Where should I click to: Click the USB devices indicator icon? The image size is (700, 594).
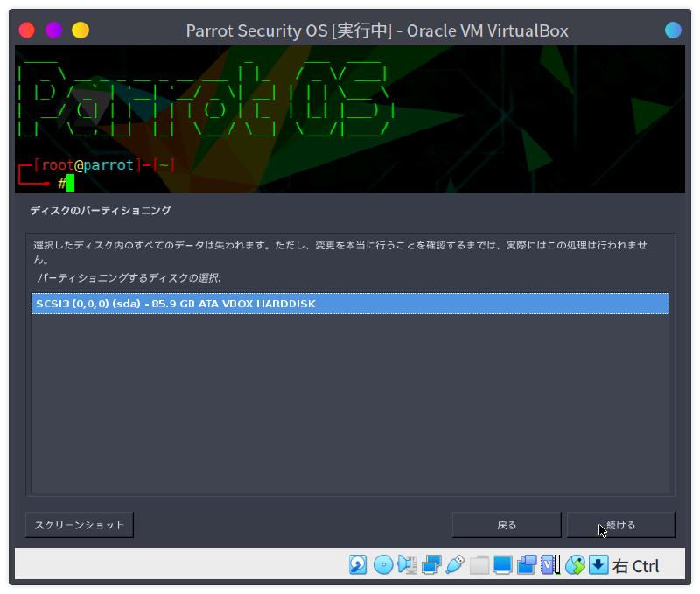(x=452, y=565)
